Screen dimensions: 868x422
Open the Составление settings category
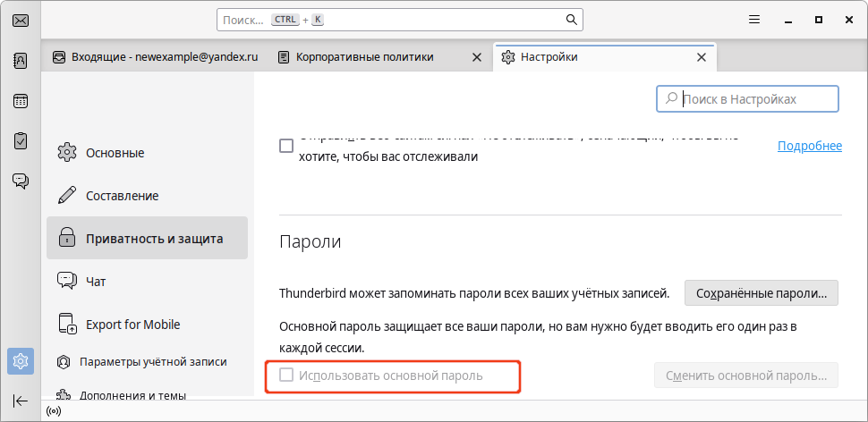click(x=148, y=196)
